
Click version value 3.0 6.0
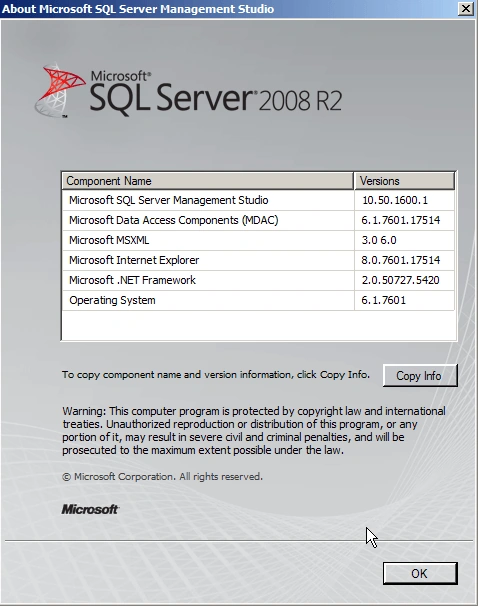[379, 240]
